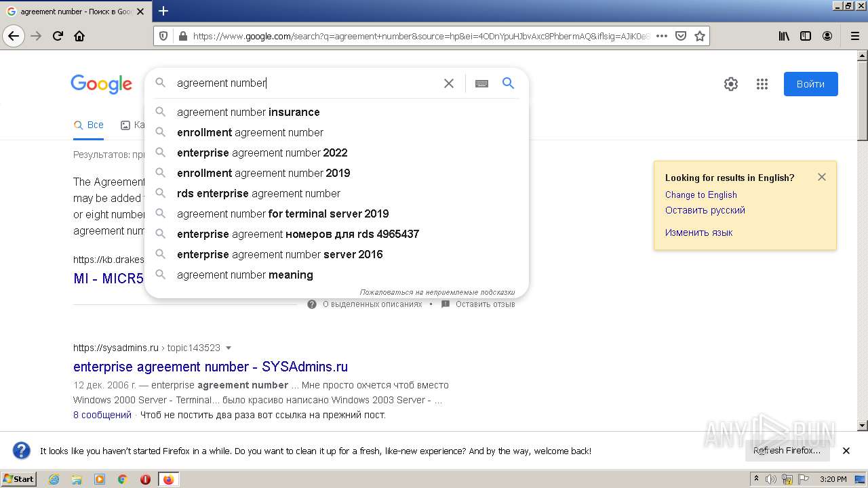Click the forward navigation arrow
Viewport: 868px width, 488px height.
[36, 36]
